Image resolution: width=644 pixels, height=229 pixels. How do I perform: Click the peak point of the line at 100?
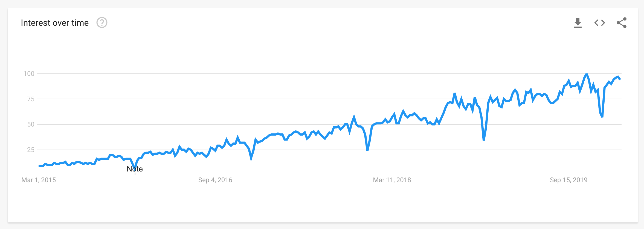pos(586,74)
